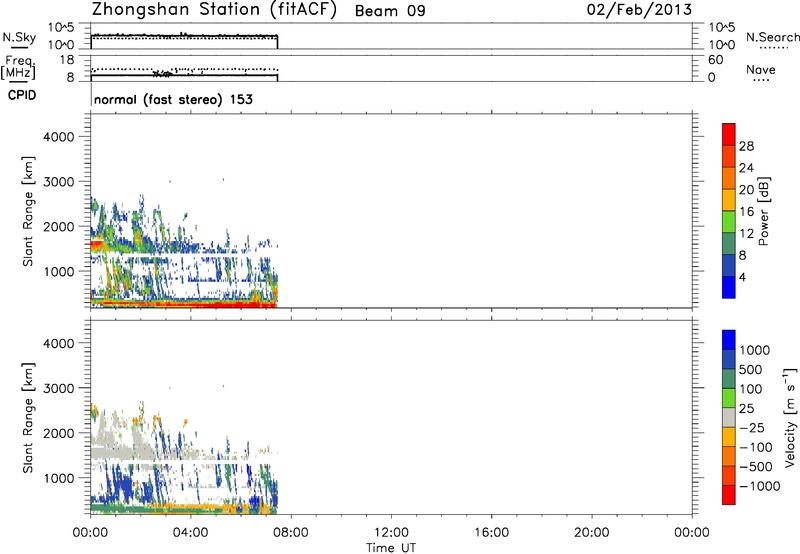Image resolution: width=800 pixels, height=554 pixels.
Task: Click the CPID label
Action: 21,95
